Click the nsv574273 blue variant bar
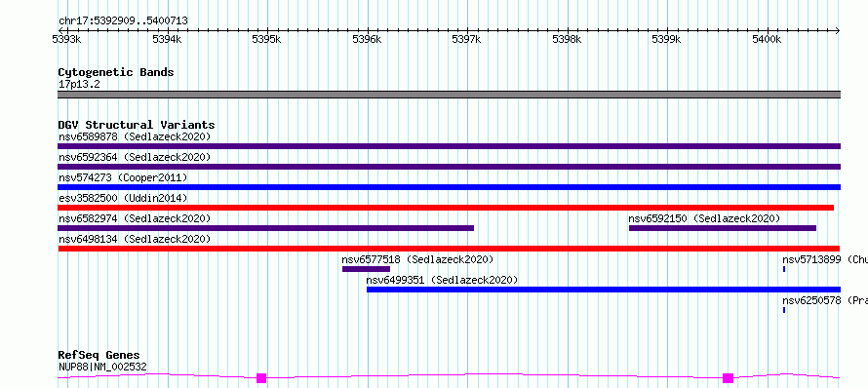 click(x=449, y=187)
